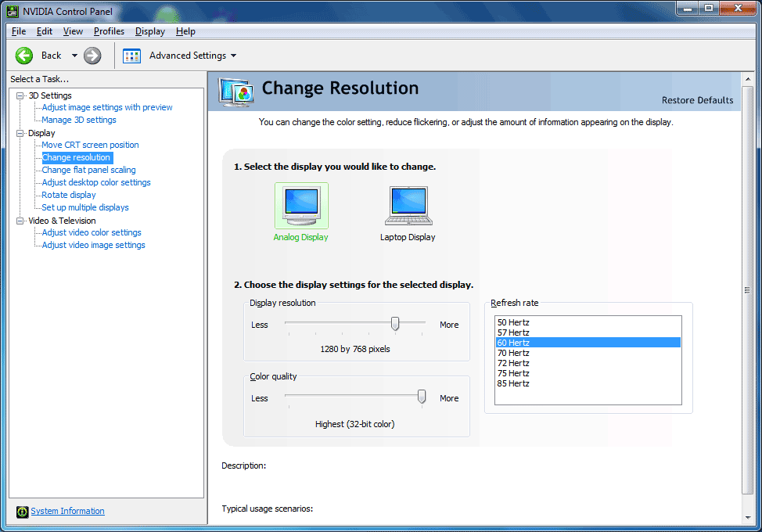Click the Advanced Settings label
This screenshot has height=532, width=762.
188,56
